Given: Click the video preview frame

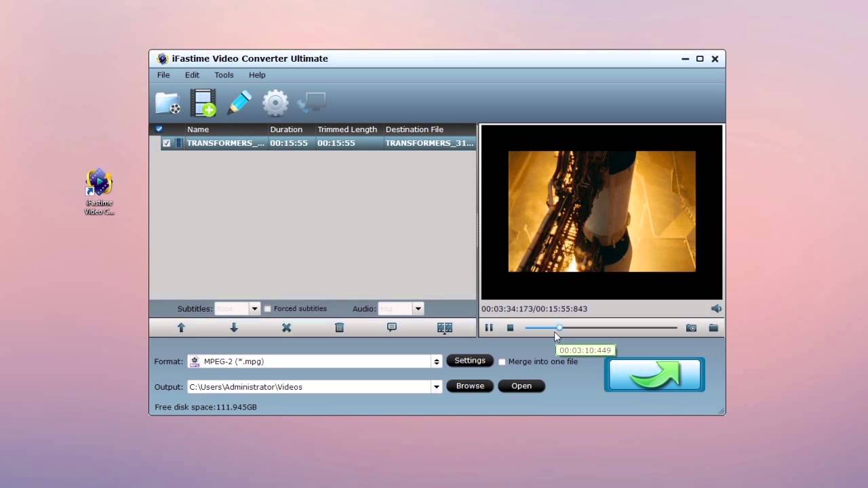Looking at the screenshot, I should [602, 211].
